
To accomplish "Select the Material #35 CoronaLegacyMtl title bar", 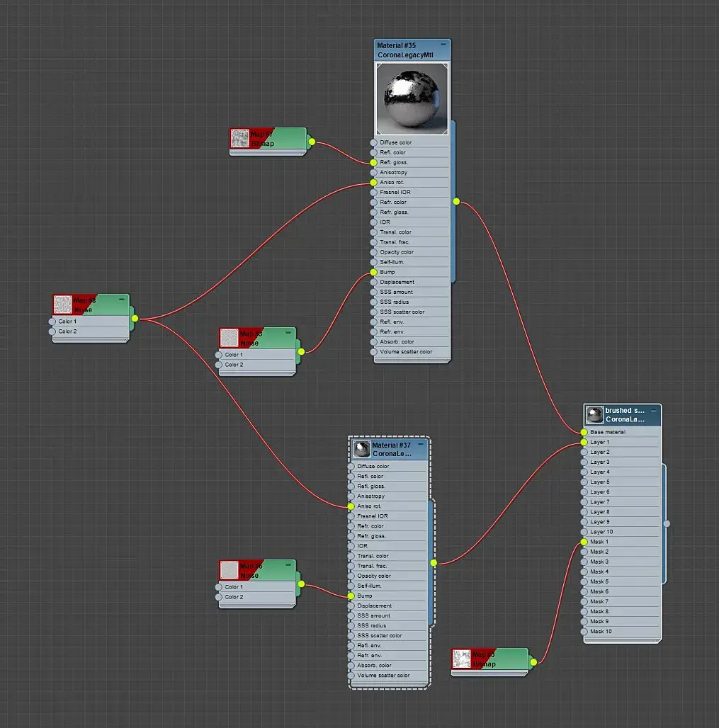I will (412, 50).
